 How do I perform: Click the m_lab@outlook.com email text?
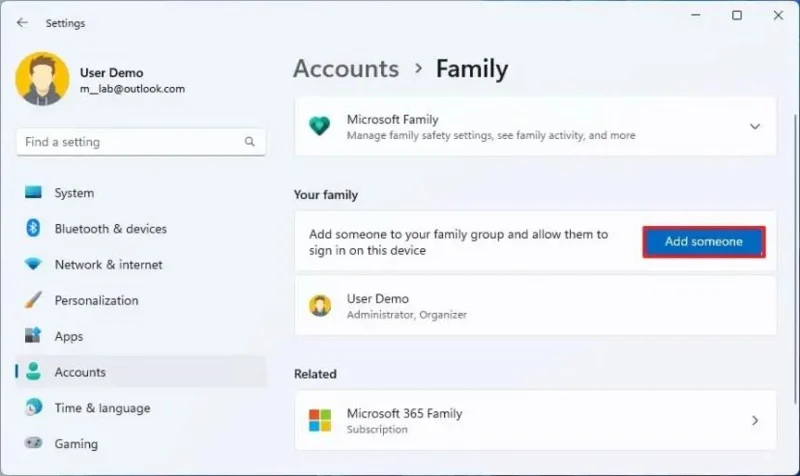tap(132, 89)
